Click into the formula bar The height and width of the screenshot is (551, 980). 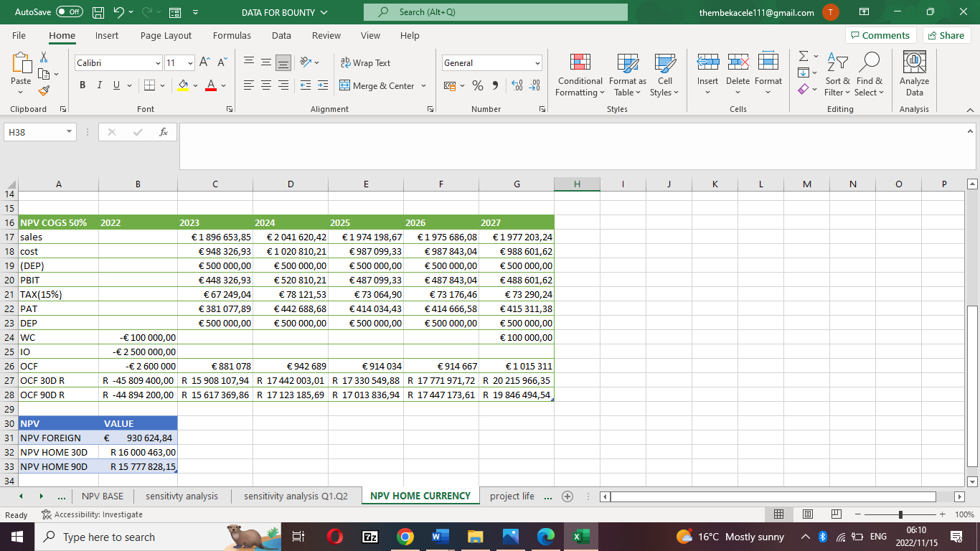573,146
